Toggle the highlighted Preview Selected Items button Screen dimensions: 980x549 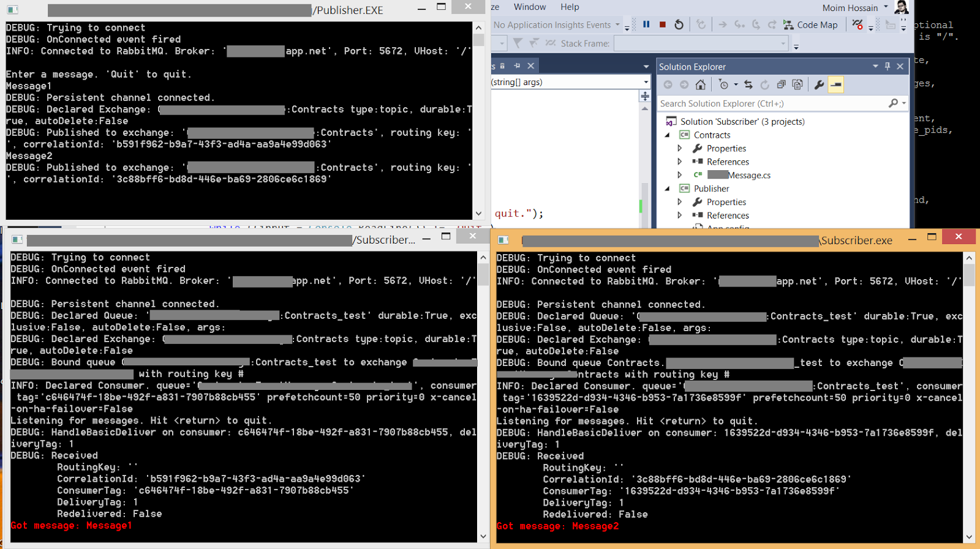(836, 85)
